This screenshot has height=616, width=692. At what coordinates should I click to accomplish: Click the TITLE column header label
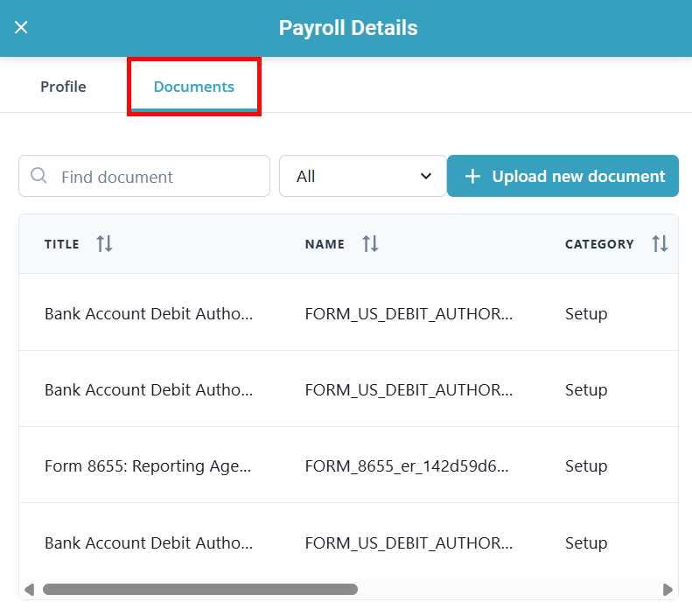click(x=62, y=244)
